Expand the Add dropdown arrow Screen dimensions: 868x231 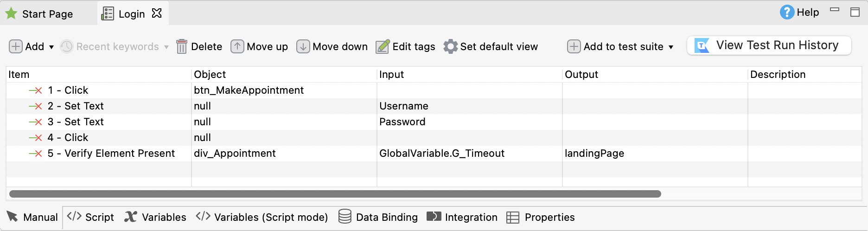[x=51, y=47]
